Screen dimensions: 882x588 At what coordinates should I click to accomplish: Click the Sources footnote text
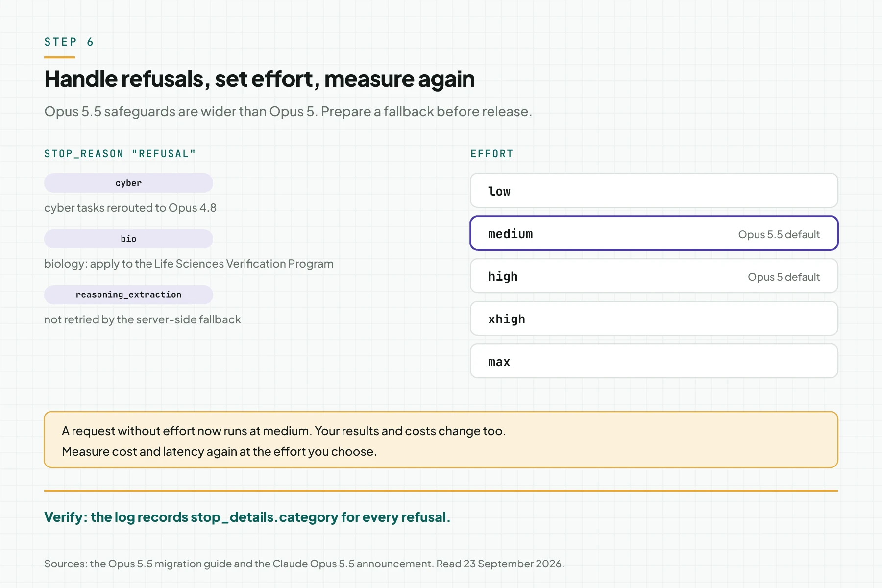pos(304,563)
